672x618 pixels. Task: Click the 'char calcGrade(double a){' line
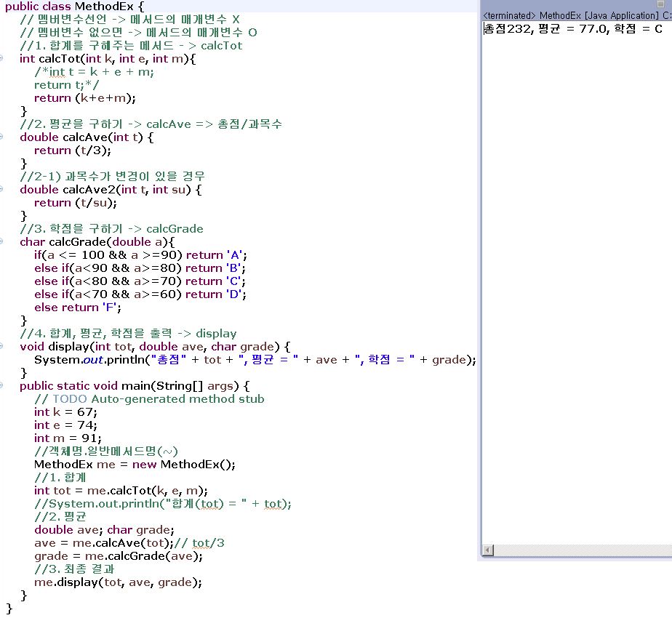coord(97,241)
